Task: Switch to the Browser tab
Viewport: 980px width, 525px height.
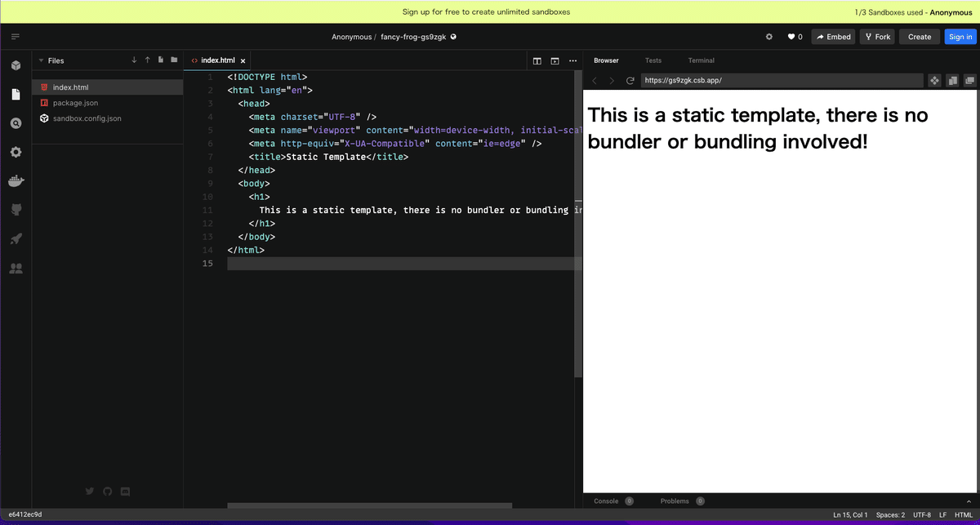Action: [x=606, y=60]
